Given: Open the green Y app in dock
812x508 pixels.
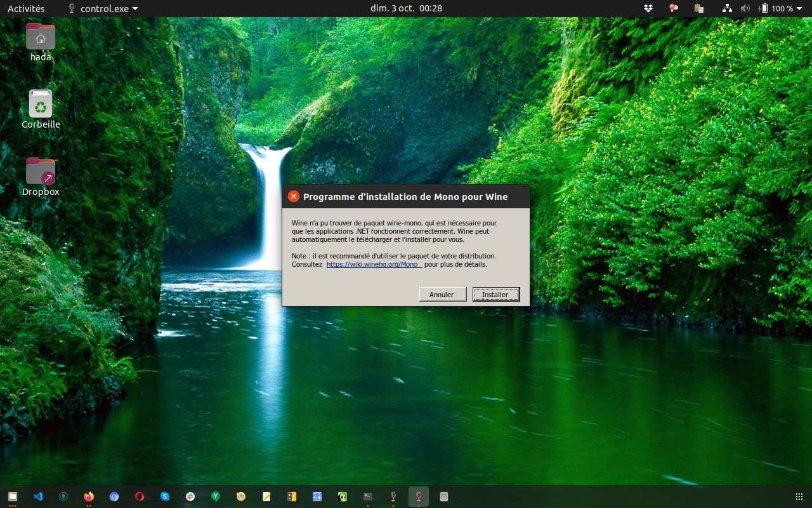Looking at the screenshot, I should (216, 497).
